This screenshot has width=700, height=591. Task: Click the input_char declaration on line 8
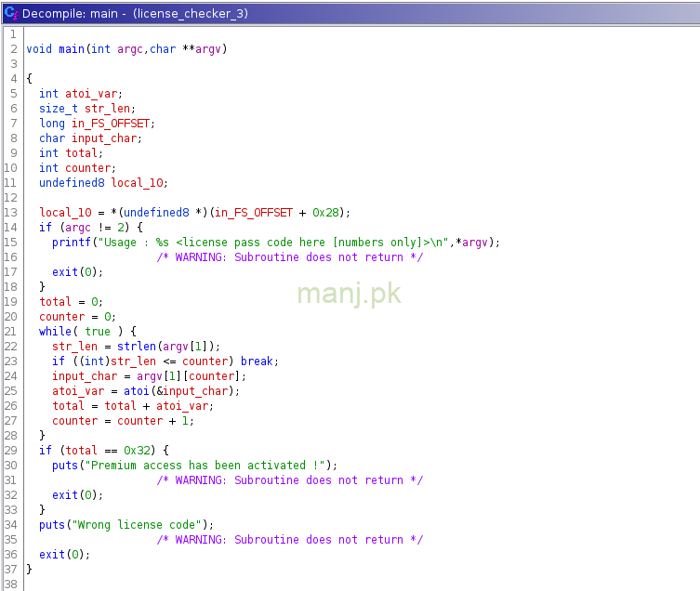pos(106,138)
